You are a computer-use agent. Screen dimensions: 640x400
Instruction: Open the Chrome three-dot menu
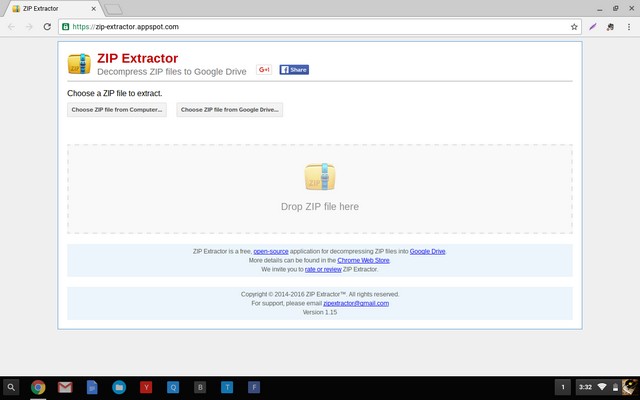click(x=629, y=27)
